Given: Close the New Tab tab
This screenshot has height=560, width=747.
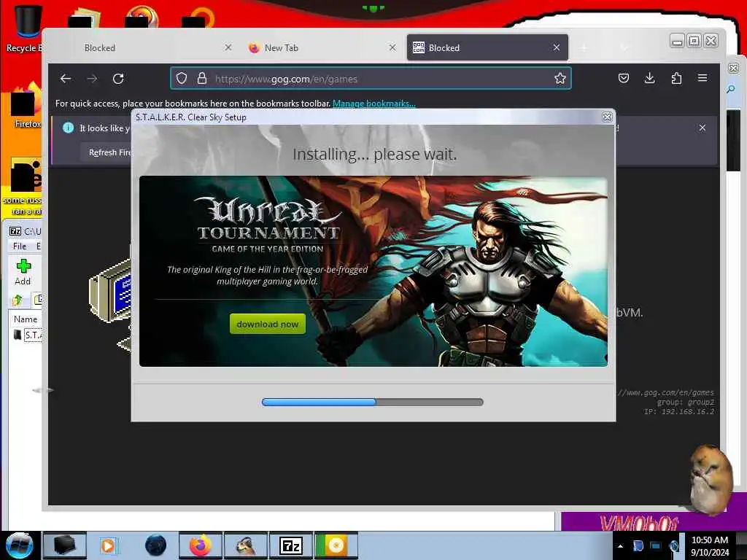Looking at the screenshot, I should [392, 47].
